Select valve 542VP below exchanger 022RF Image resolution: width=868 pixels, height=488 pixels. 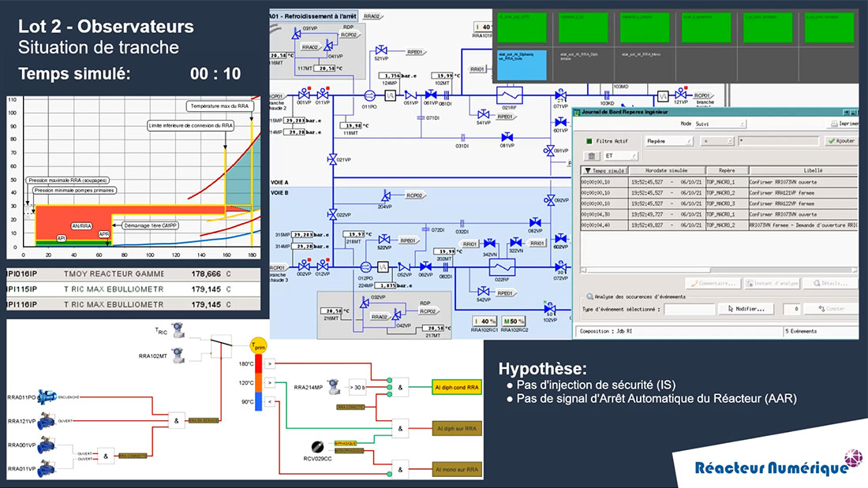click(483, 291)
